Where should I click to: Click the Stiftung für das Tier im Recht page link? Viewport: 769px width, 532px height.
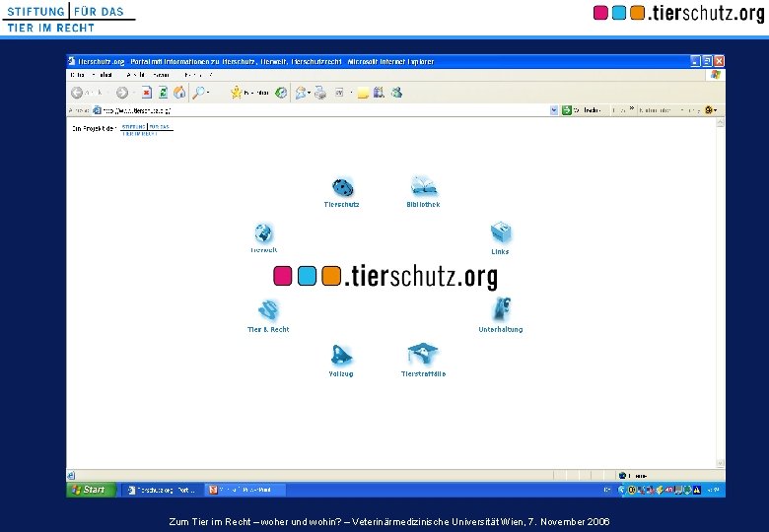click(147, 130)
